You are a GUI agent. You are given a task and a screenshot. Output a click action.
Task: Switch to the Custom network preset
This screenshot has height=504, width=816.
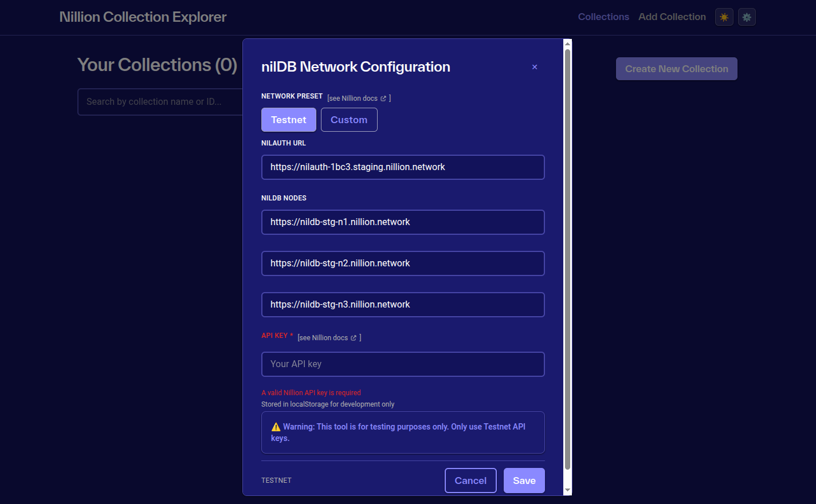[x=349, y=120]
